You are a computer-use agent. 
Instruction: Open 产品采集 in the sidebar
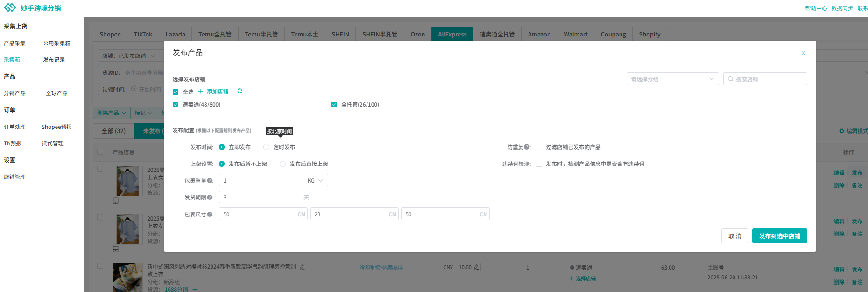[x=14, y=43]
